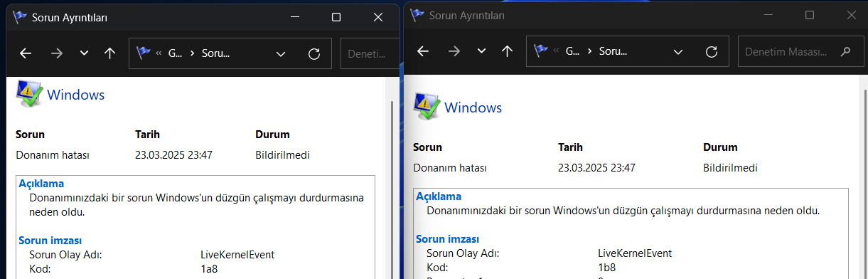Viewport: 868px width, 279px height.
Task: Select 'Bildirilmedi' status in left window
Action: click(x=282, y=154)
